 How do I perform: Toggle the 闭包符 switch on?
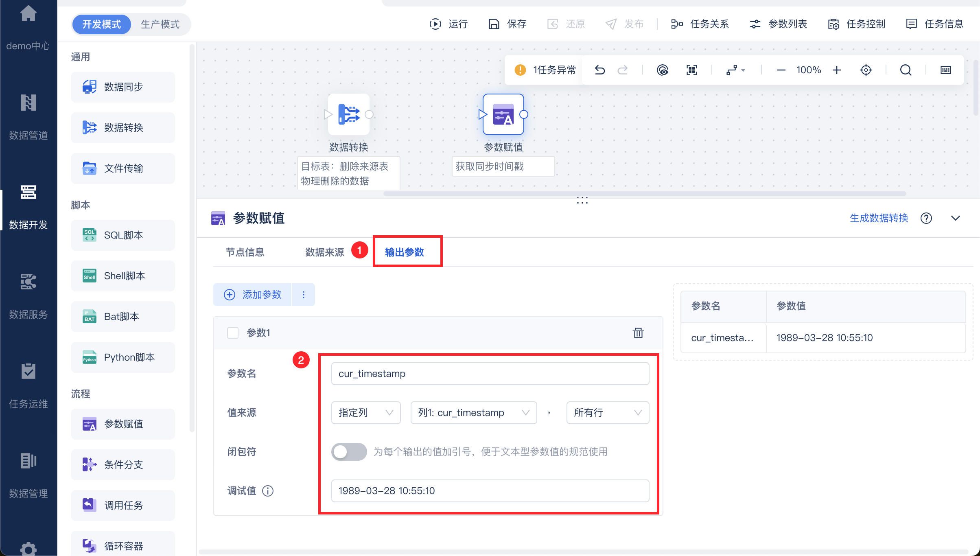[348, 451]
